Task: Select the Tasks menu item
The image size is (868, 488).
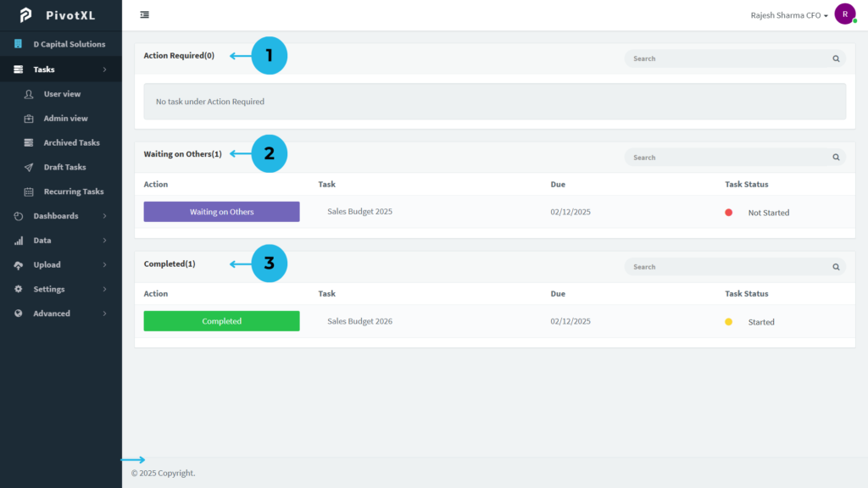Action: coord(61,69)
